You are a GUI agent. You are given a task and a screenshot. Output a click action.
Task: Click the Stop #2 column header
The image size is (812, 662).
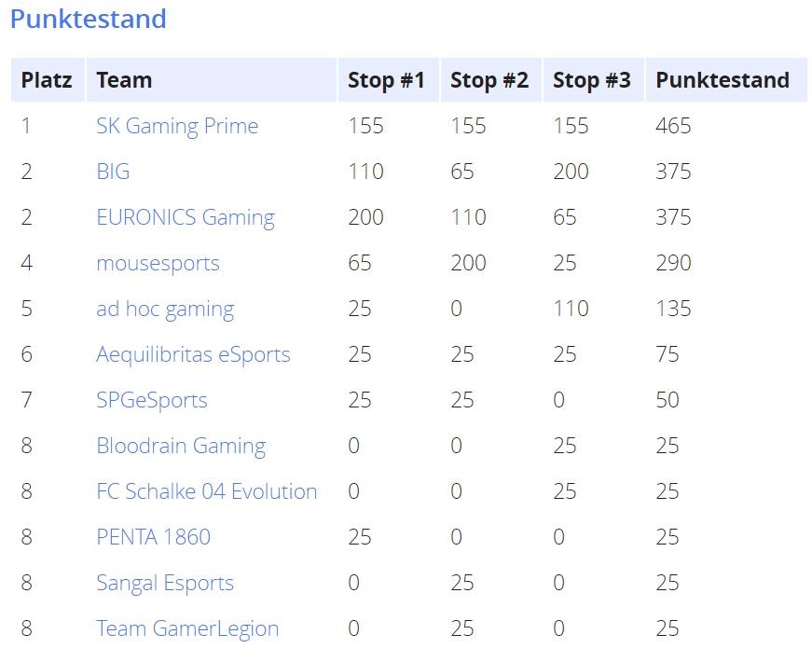coord(489,80)
